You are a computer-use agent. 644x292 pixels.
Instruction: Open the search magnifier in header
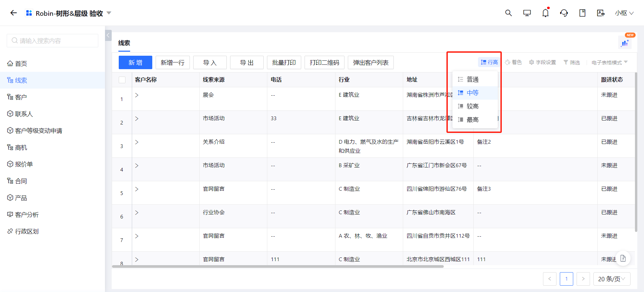point(508,13)
